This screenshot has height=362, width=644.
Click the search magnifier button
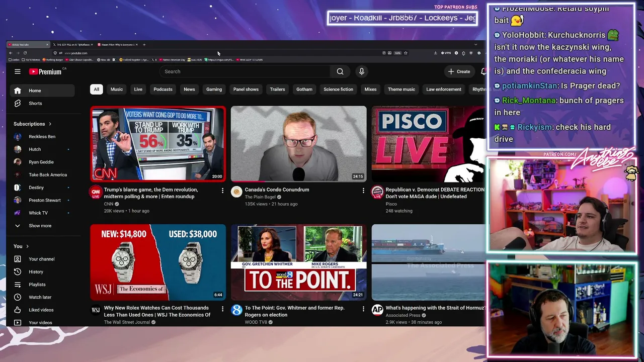[340, 71]
